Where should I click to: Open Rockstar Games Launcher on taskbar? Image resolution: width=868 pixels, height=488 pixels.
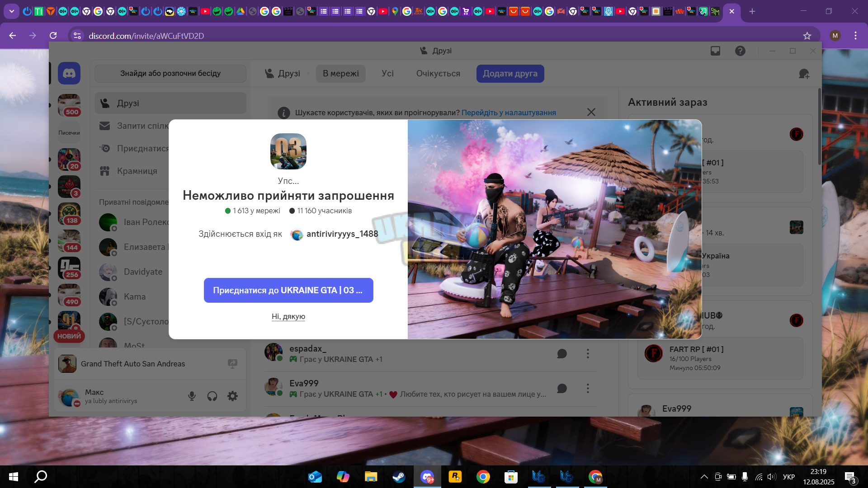[455, 477]
